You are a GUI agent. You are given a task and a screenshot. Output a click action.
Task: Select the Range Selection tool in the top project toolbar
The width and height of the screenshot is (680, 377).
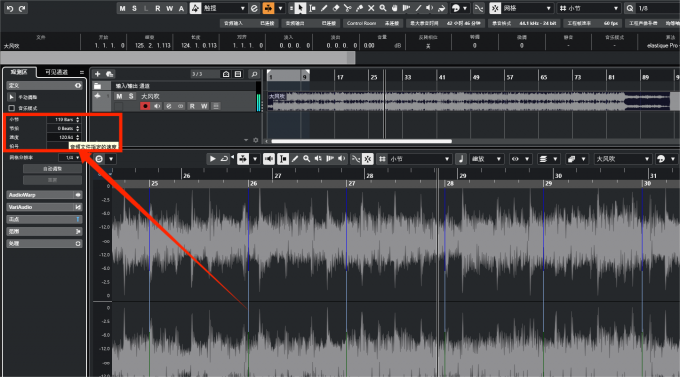coord(312,8)
